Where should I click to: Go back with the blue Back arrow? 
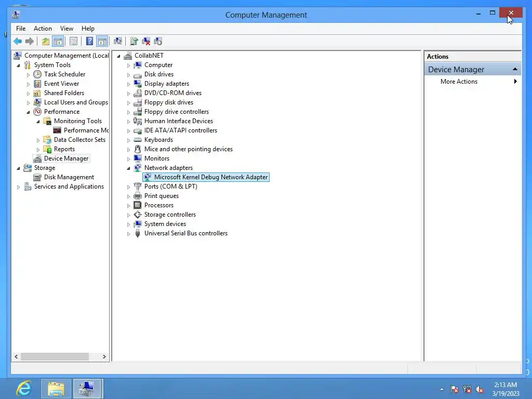pos(18,42)
